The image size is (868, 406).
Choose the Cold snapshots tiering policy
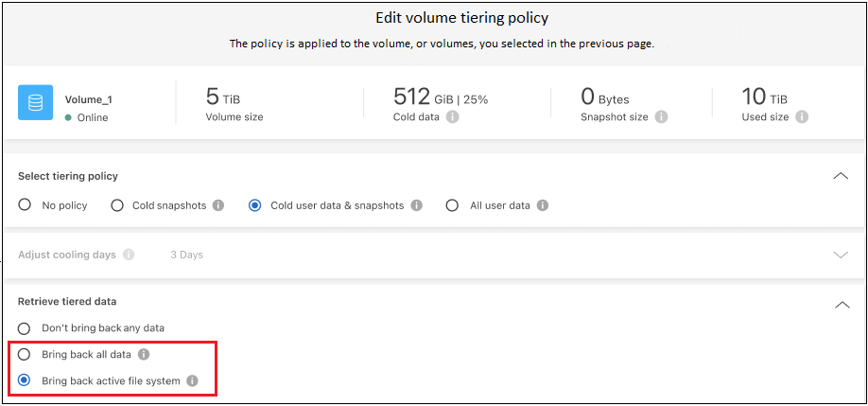tap(117, 205)
